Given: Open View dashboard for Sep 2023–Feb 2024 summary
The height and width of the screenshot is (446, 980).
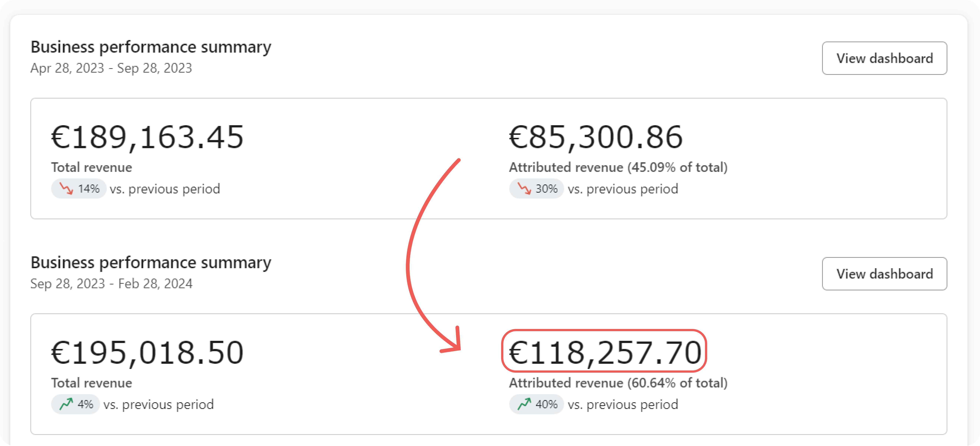Looking at the screenshot, I should [x=885, y=274].
